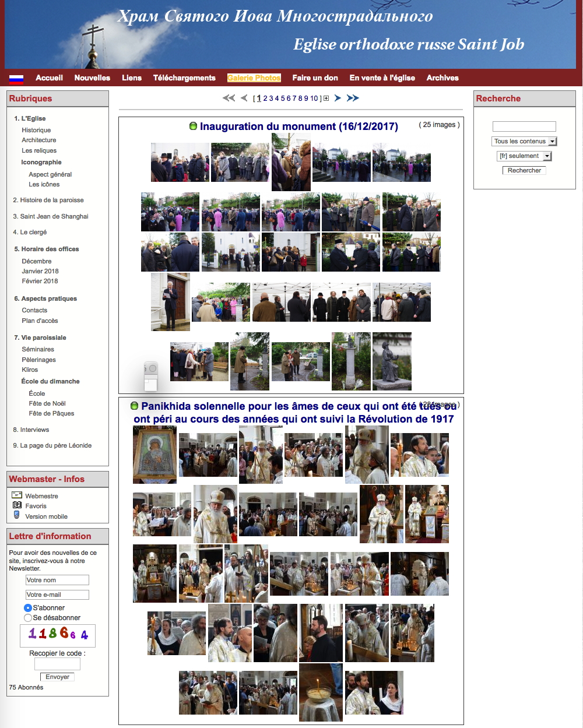Click the Webmestre envelope icon
This screenshot has height=728, width=583.
pos(17,495)
